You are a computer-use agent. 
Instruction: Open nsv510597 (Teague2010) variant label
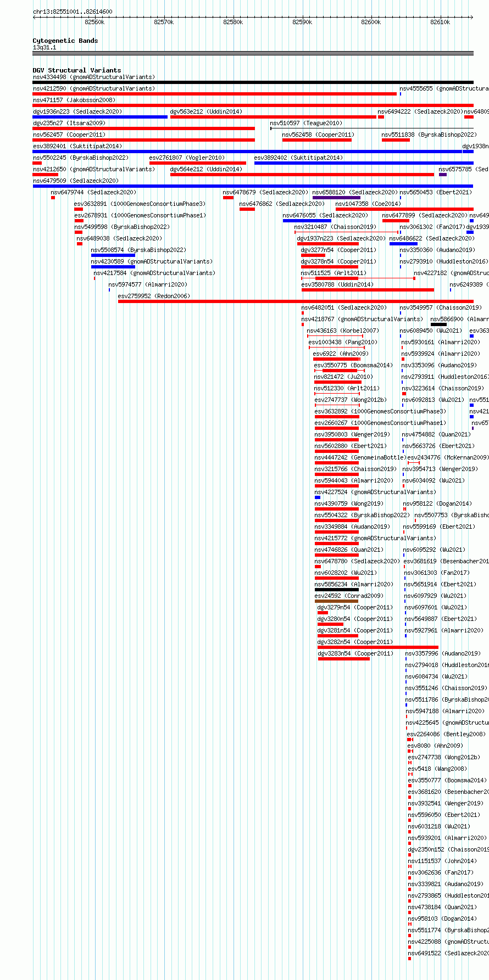(306, 123)
